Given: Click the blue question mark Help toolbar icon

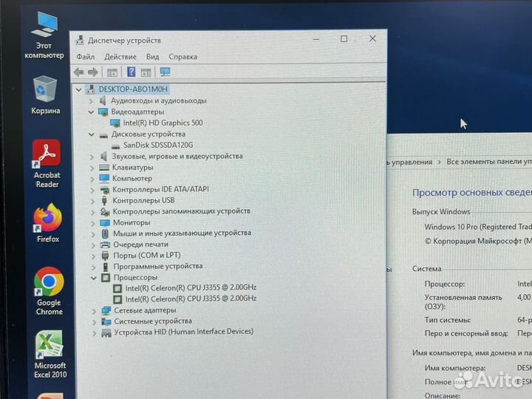Looking at the screenshot, I should (x=132, y=72).
